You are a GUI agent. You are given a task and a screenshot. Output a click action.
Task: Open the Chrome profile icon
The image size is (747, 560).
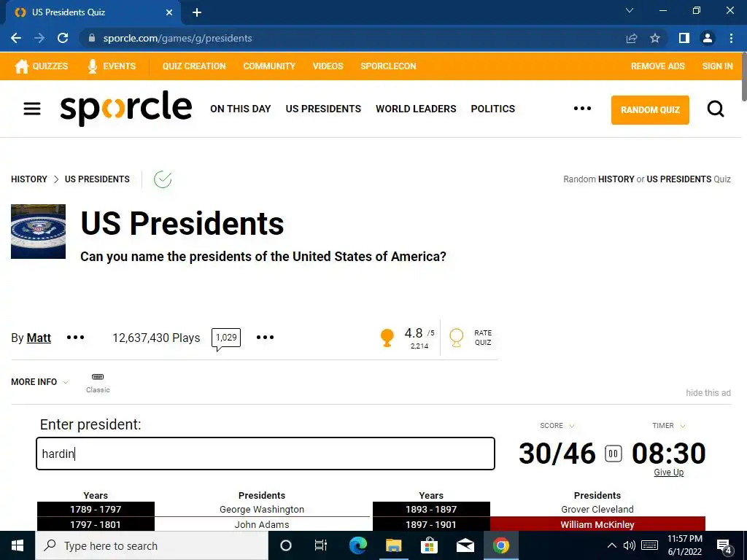(x=708, y=38)
